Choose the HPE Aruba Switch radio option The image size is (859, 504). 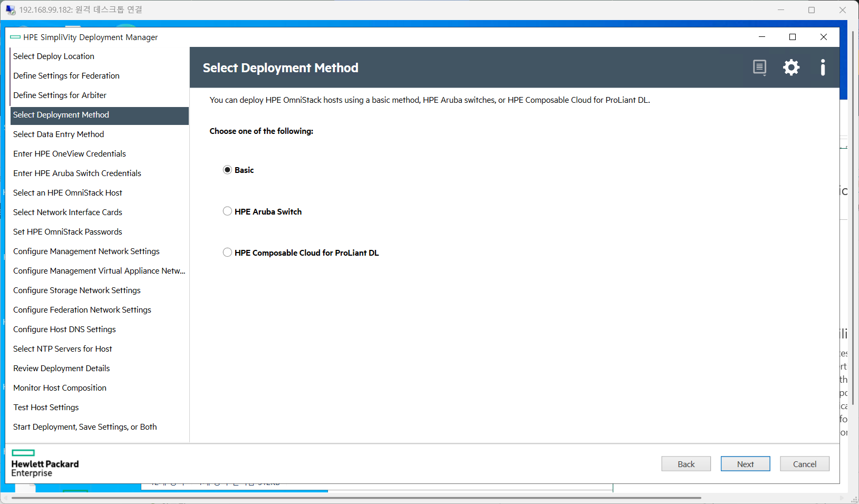point(227,211)
